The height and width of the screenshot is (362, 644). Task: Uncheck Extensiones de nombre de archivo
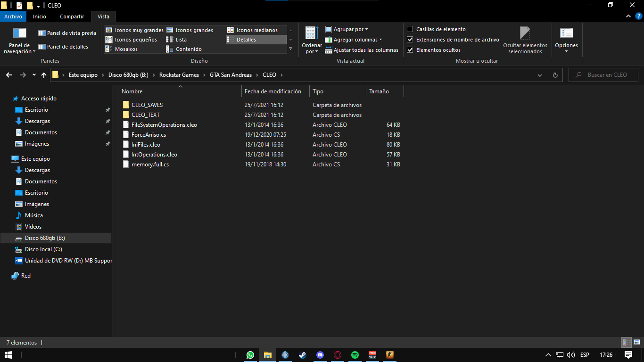410,40
